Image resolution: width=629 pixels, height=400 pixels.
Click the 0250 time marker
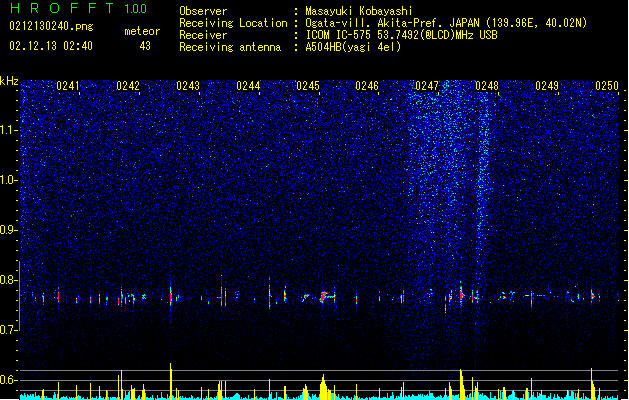607,86
